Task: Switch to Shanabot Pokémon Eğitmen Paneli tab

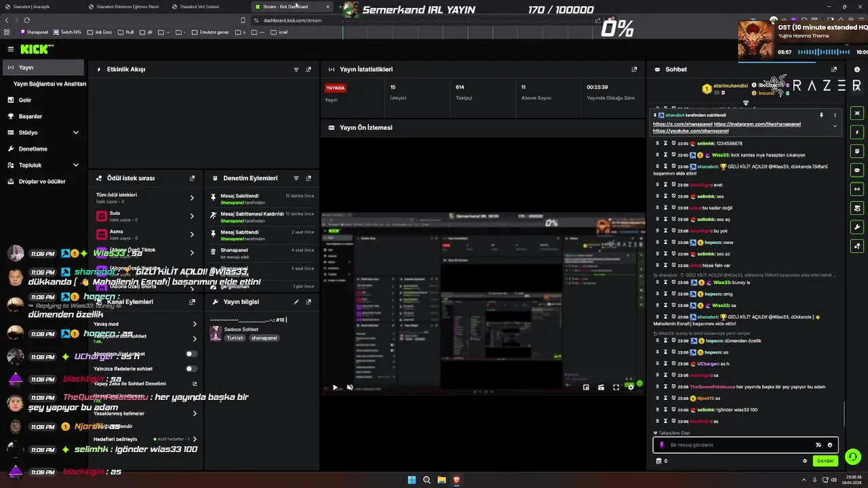Action: point(124,6)
